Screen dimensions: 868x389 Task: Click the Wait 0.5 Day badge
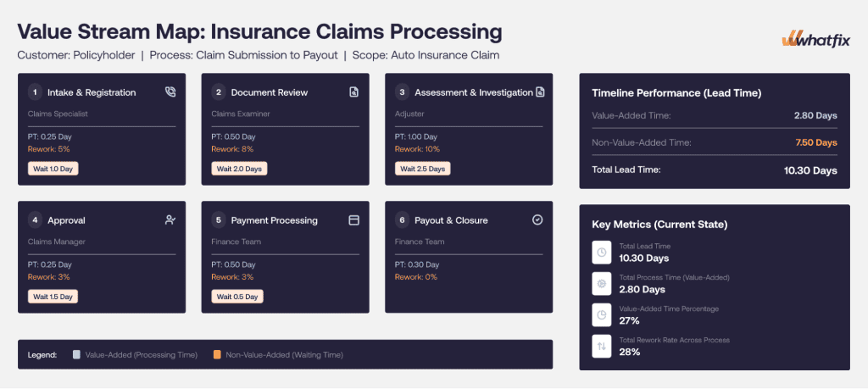click(x=237, y=296)
